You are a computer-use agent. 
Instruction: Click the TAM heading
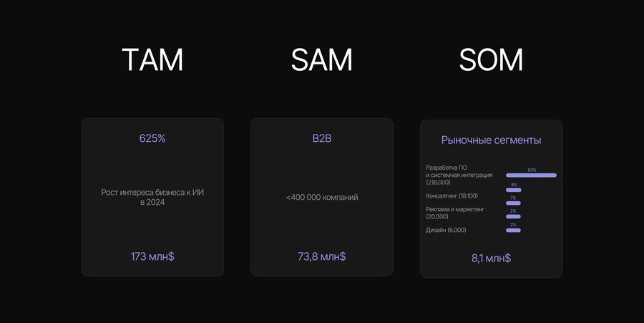(152, 62)
